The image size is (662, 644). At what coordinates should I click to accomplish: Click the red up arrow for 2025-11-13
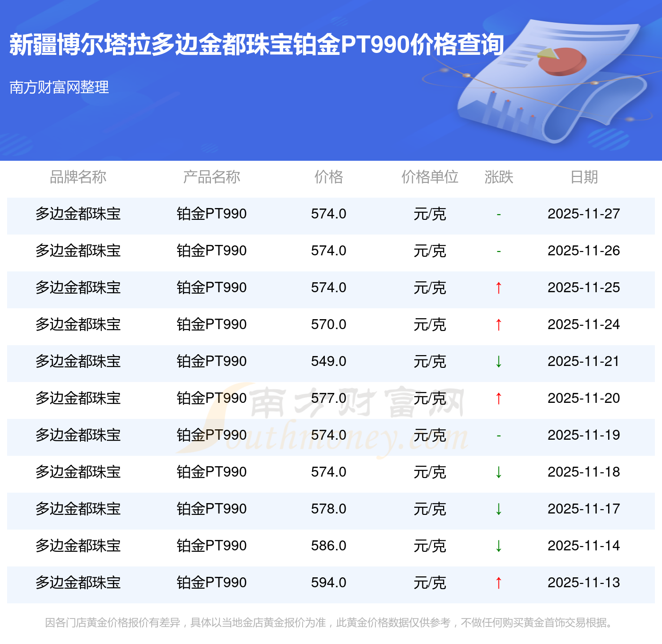pyautogui.click(x=498, y=583)
